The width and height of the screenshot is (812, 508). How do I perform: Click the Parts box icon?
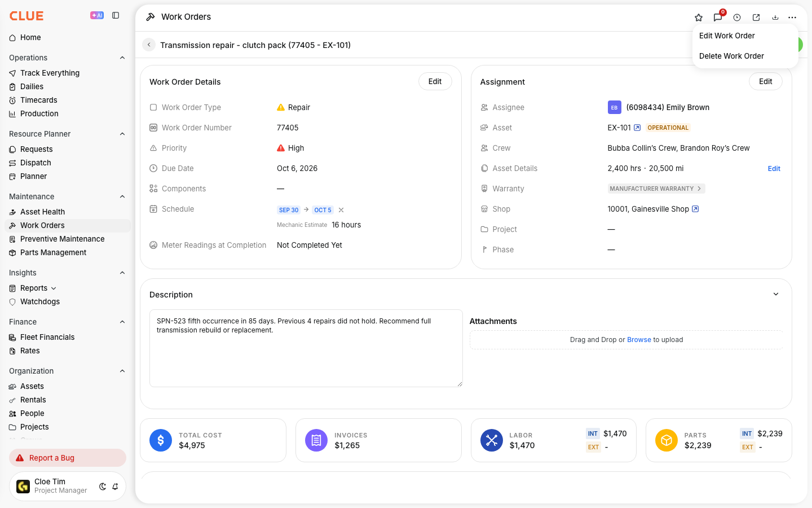pyautogui.click(x=667, y=440)
